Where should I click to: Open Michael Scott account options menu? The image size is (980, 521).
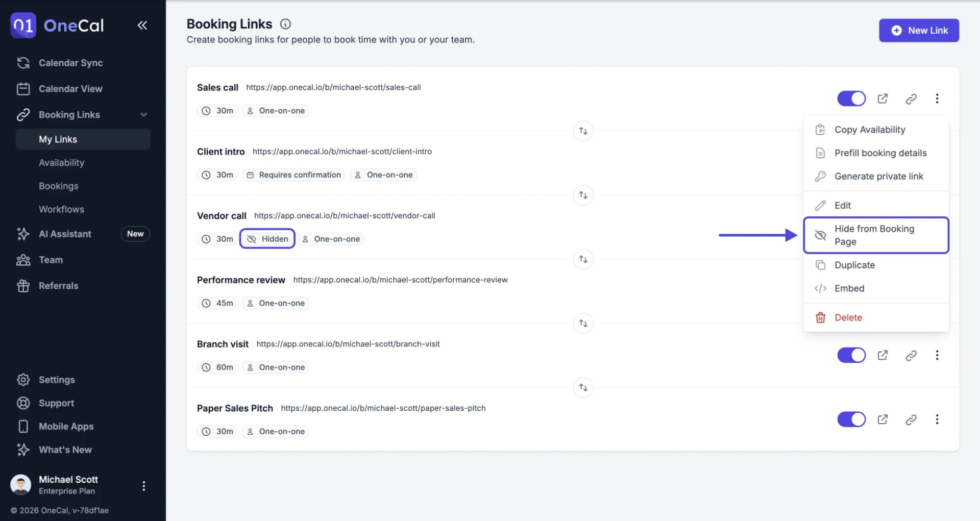tap(144, 486)
